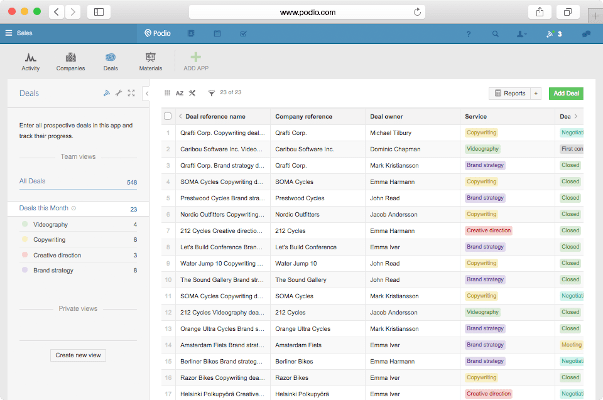Viewport: 603px width, 400px height.
Task: Open the Deals app icon
Action: (110, 62)
